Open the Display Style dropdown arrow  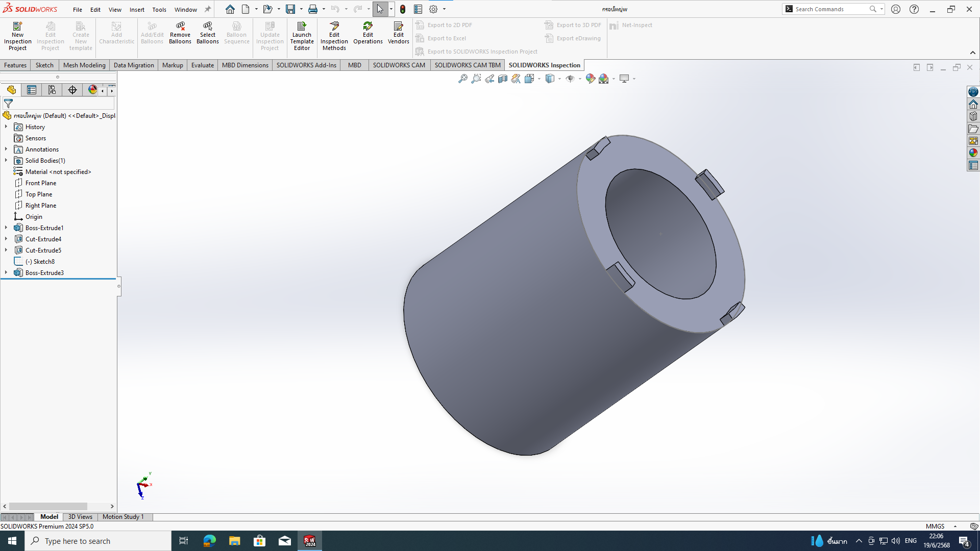click(560, 79)
